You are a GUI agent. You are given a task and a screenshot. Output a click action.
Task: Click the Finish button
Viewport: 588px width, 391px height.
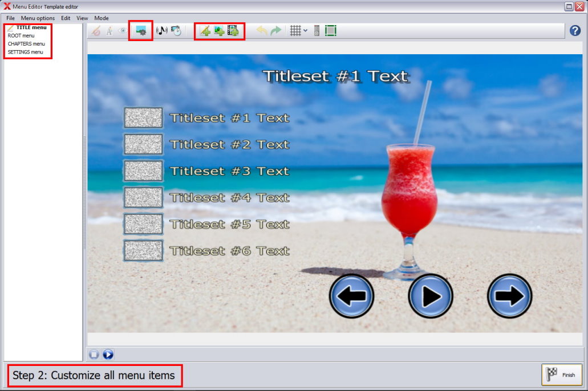[562, 374]
